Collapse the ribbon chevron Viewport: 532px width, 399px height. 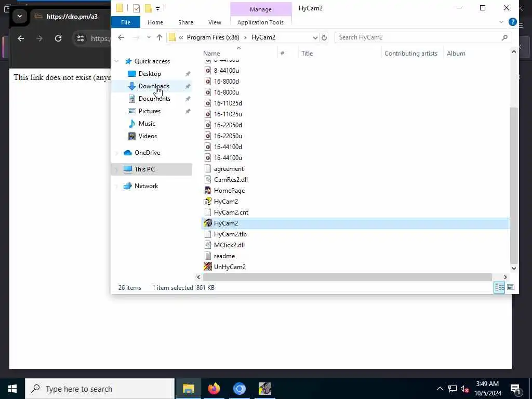(501, 22)
